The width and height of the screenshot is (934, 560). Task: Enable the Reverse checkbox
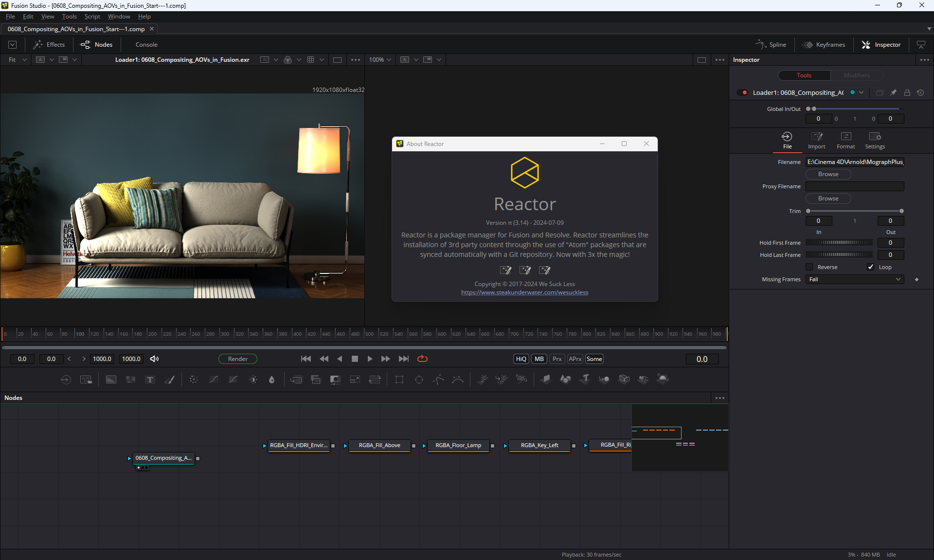click(x=809, y=267)
